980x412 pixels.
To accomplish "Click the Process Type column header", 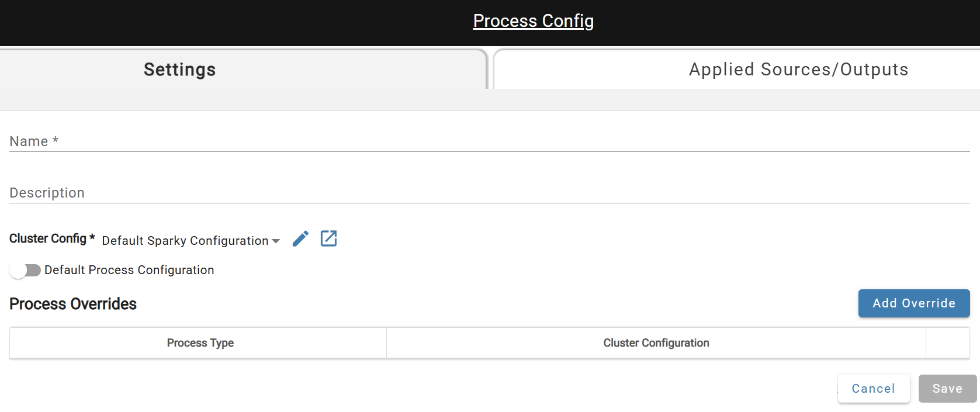I will (x=199, y=343).
